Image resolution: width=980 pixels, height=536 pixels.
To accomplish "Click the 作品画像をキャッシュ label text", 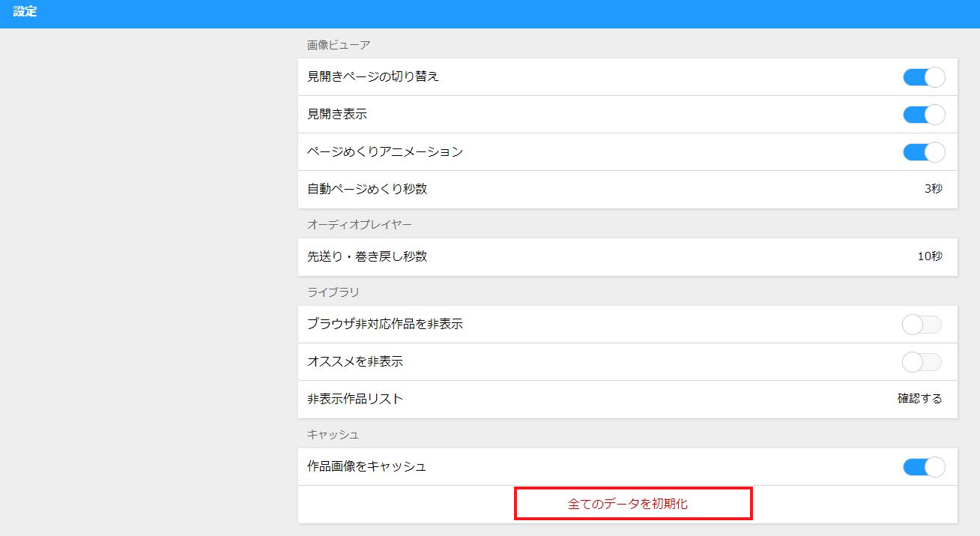I will [x=366, y=466].
